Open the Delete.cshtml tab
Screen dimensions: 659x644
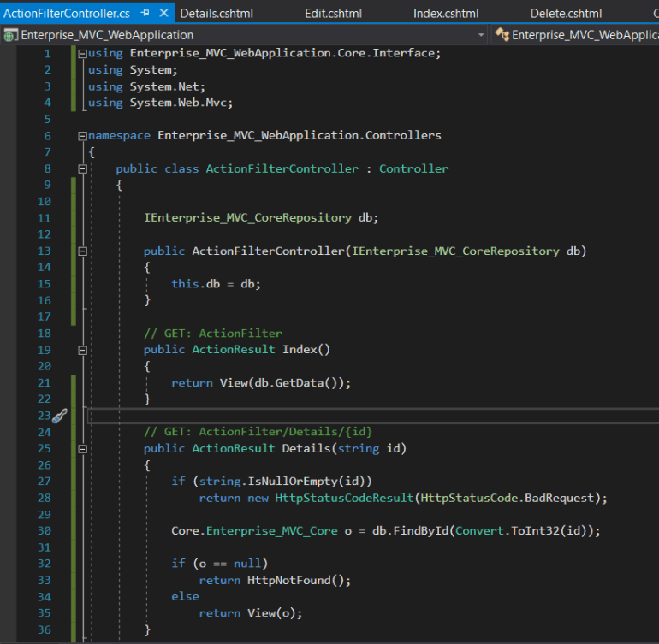pyautogui.click(x=566, y=14)
